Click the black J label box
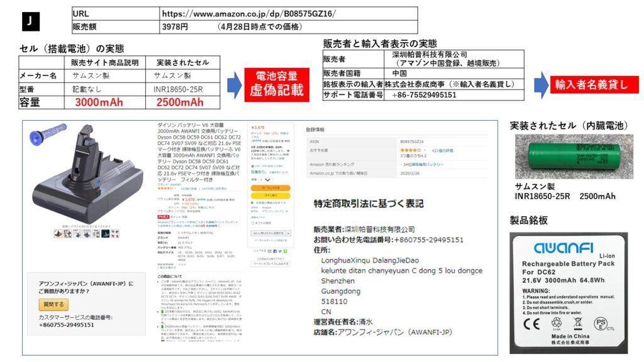The image size is (644, 362). (30, 19)
